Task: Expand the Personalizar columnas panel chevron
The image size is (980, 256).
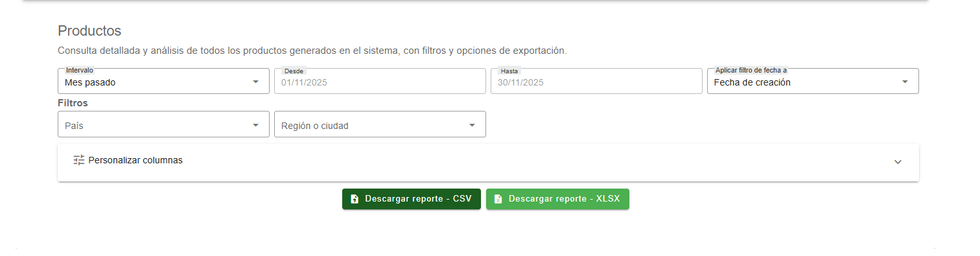Action: 898,162
